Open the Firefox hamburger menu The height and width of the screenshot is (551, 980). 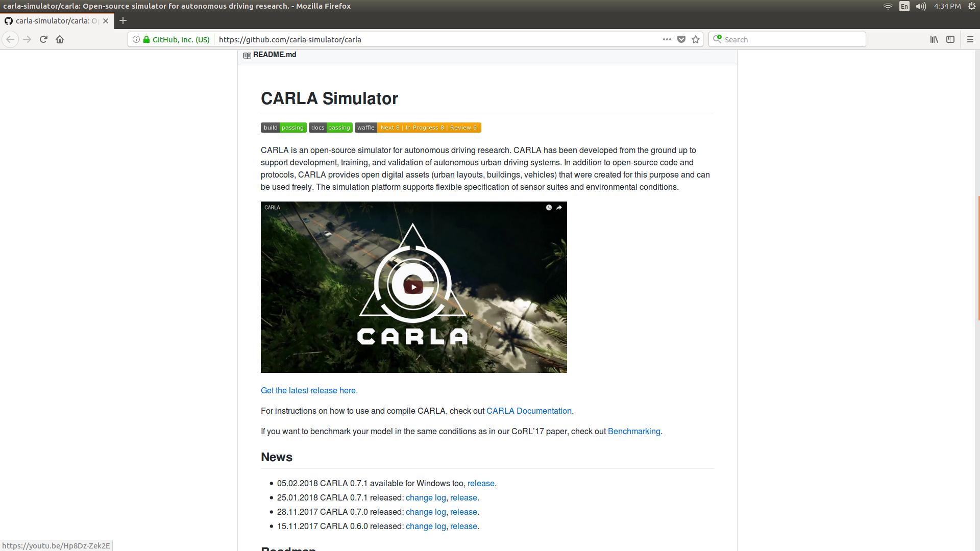click(x=970, y=39)
